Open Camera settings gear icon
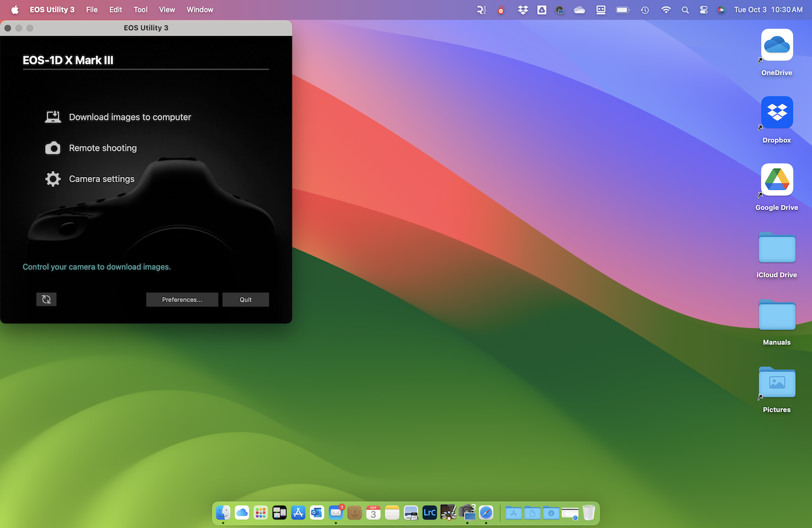The width and height of the screenshot is (812, 528). point(53,179)
